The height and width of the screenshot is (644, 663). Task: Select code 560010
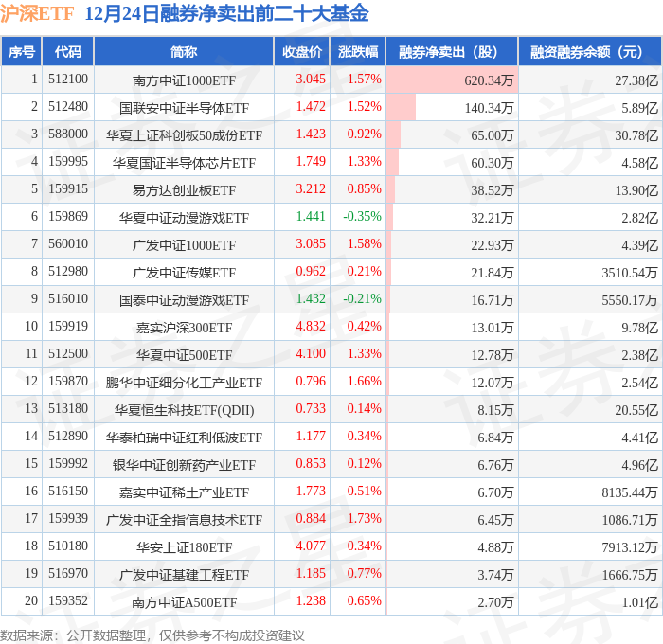[x=67, y=244]
